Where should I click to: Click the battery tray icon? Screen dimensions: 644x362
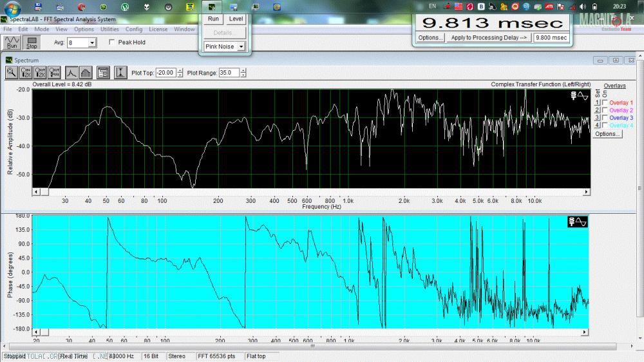[x=594, y=6]
